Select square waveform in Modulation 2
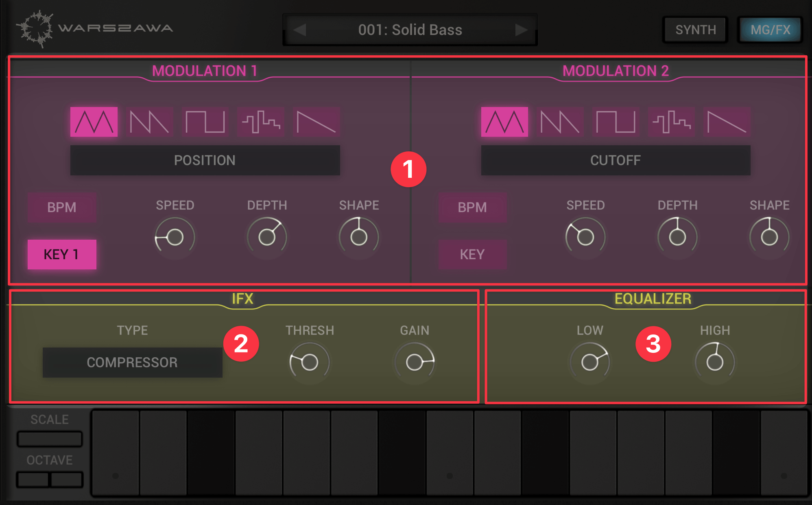Screen dimensions: 812x505 [x=616, y=122]
